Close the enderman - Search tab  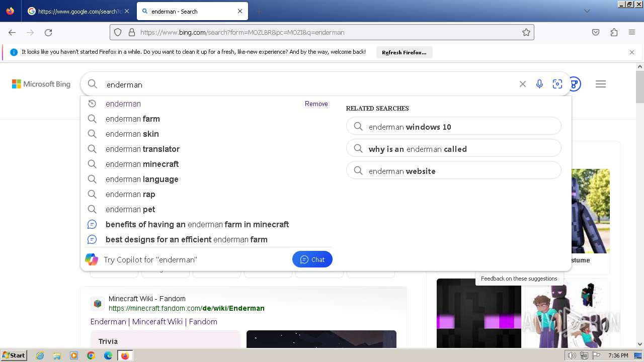click(240, 11)
